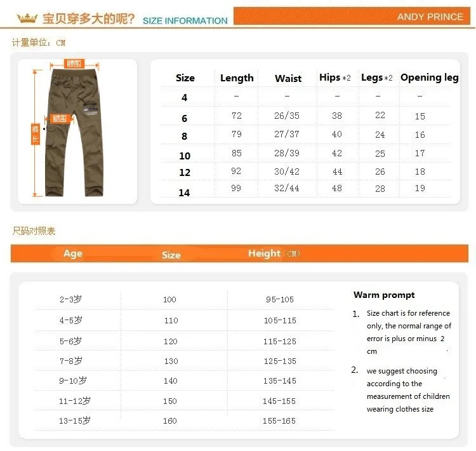Select size 14 row label
476x451 pixels.
tap(184, 192)
